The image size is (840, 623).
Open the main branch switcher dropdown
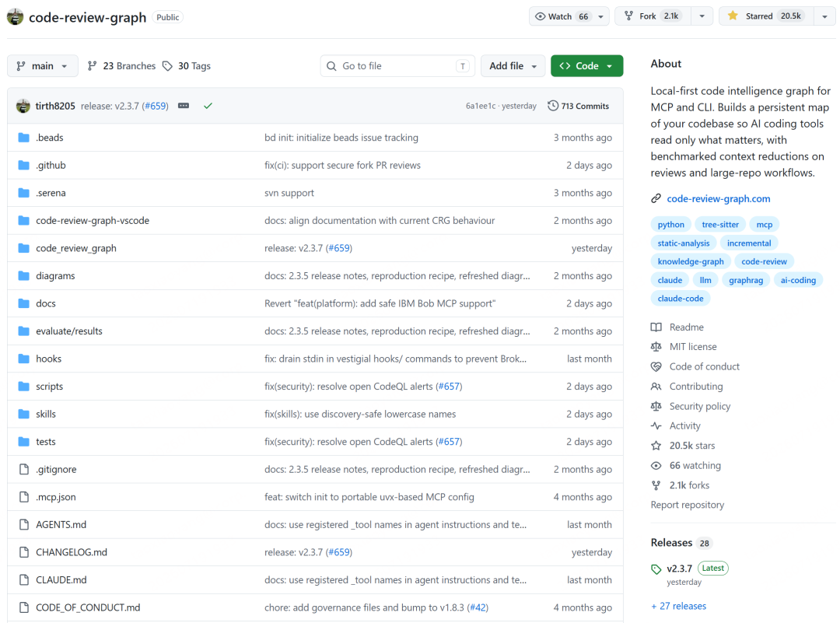pos(42,66)
